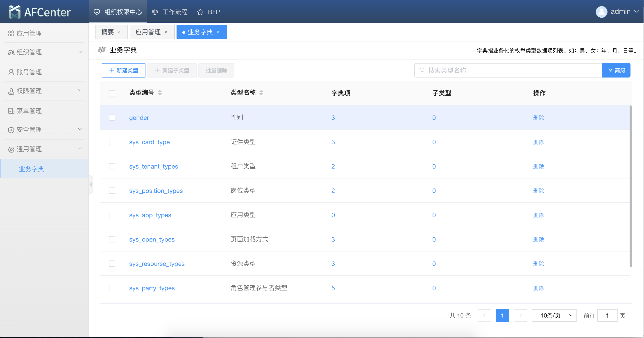Toggle the select-all header checkbox
This screenshot has height=338, width=644.
coord(112,93)
